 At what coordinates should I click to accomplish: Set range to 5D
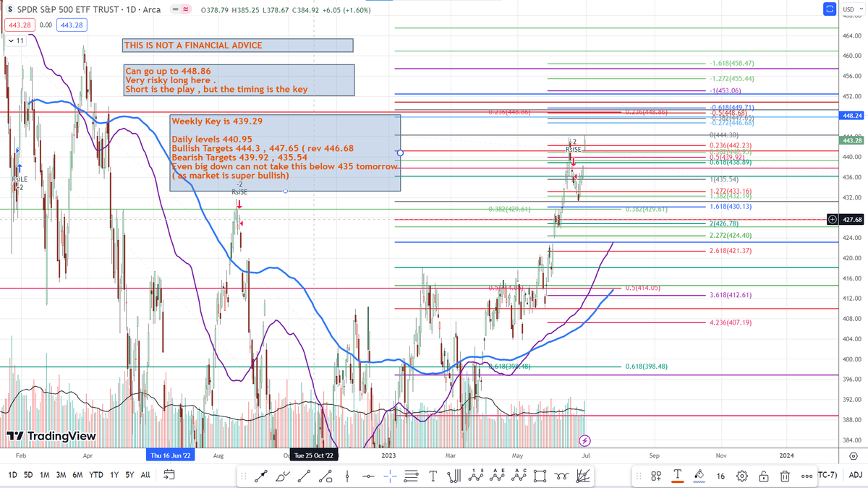pos(29,475)
